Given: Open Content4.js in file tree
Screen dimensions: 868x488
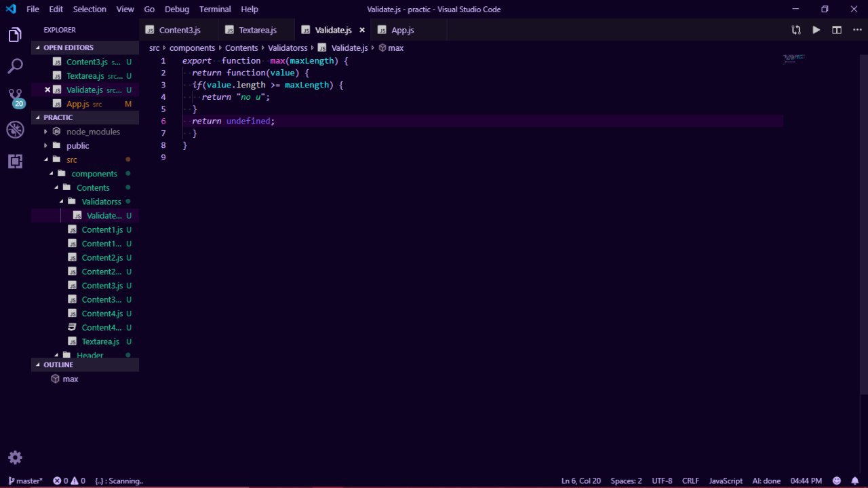Looking at the screenshot, I should [x=85, y=314].
